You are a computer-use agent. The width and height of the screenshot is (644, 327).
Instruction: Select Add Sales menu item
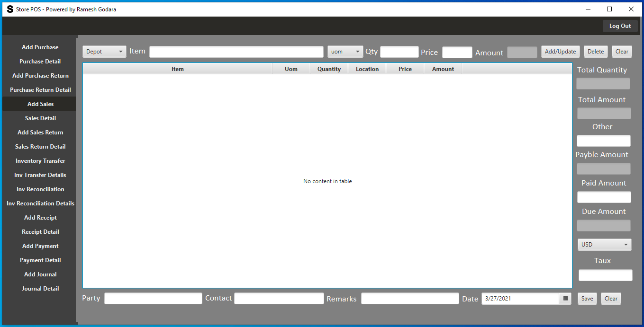40,104
